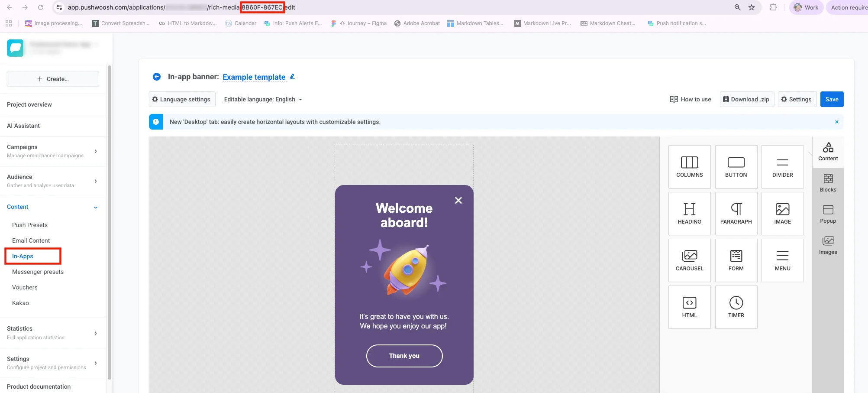Click the pencil to rename Example template
Viewport: 868px width, 393px height.
(x=292, y=77)
